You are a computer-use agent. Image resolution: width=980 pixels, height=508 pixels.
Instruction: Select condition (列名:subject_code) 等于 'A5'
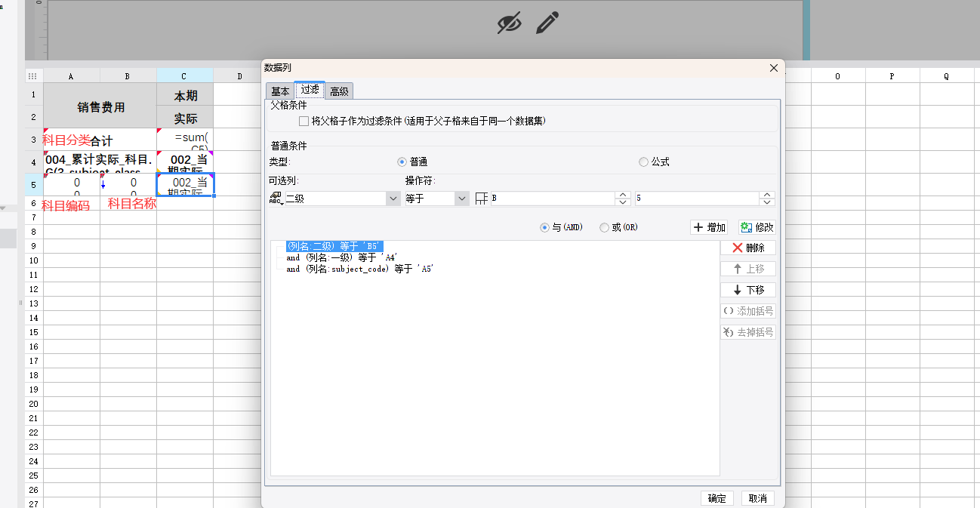click(x=360, y=269)
